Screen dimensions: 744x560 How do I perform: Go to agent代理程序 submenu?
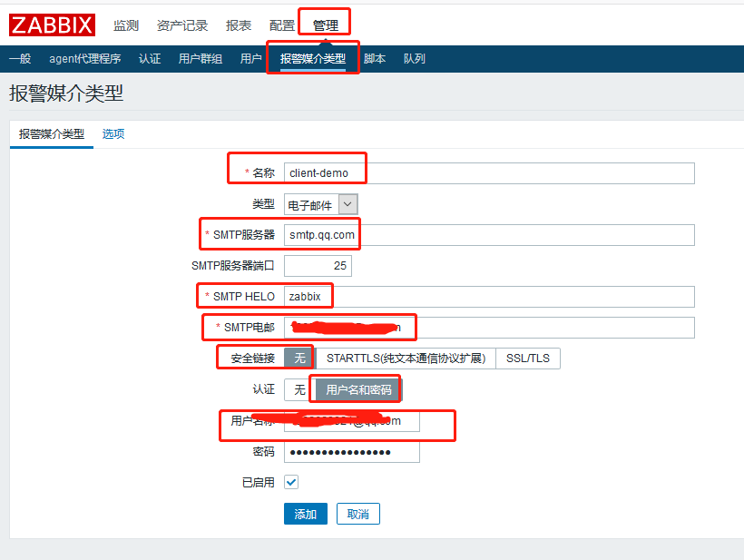pyautogui.click(x=85, y=58)
